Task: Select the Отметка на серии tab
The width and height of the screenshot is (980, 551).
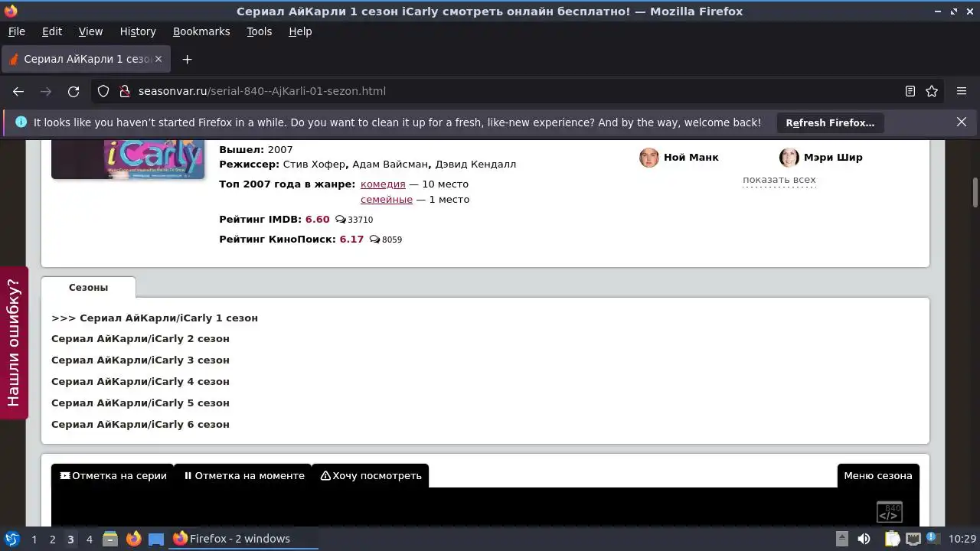Action: tap(113, 475)
